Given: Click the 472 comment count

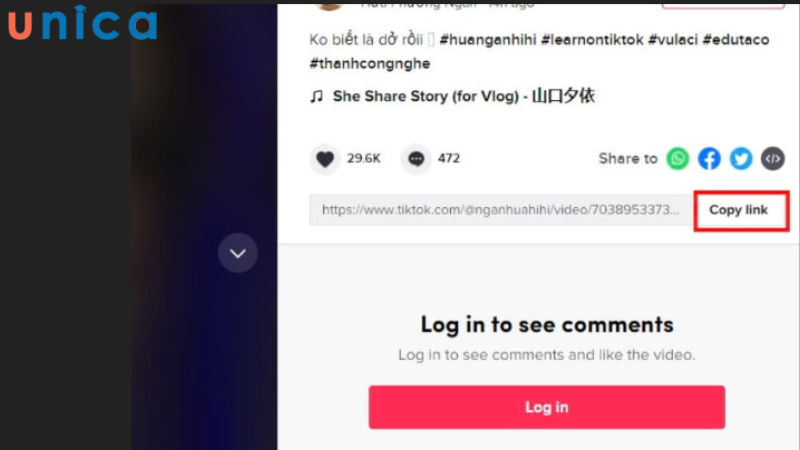Looking at the screenshot, I should [449, 159].
